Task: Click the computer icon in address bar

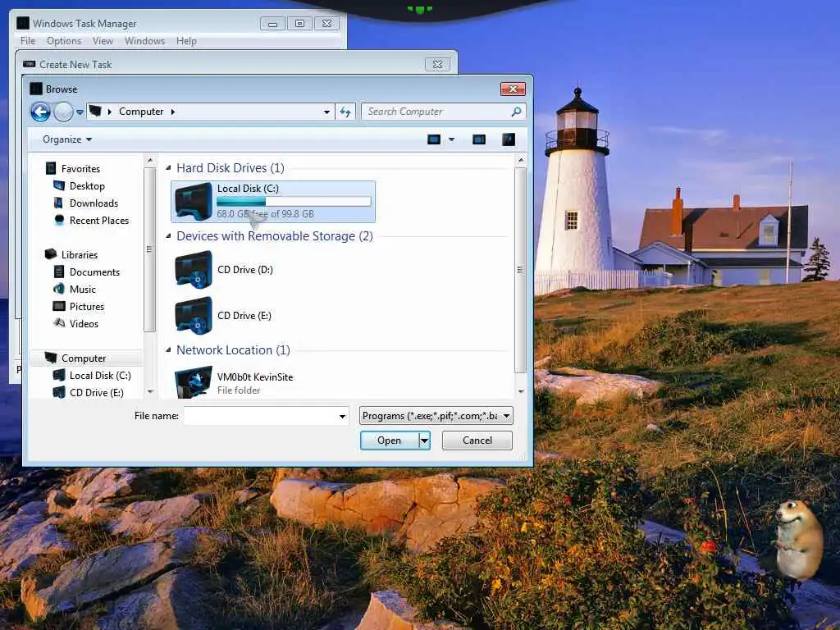Action: tap(95, 111)
